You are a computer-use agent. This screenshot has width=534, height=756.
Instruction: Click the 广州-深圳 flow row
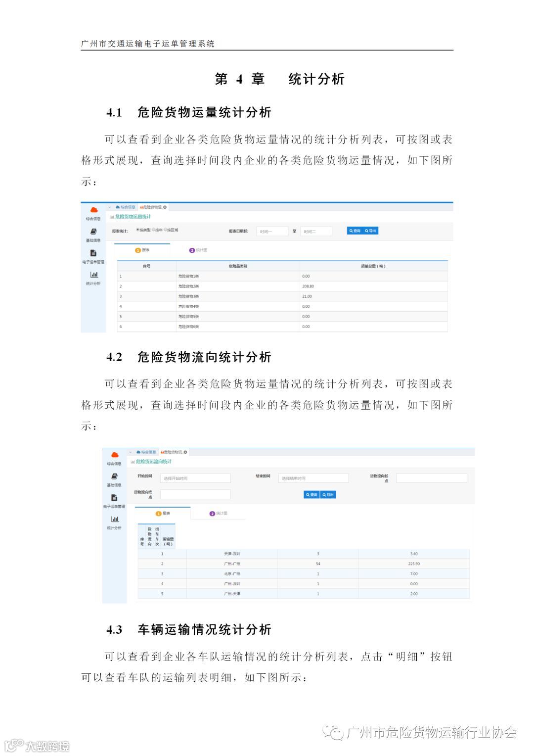point(304,584)
